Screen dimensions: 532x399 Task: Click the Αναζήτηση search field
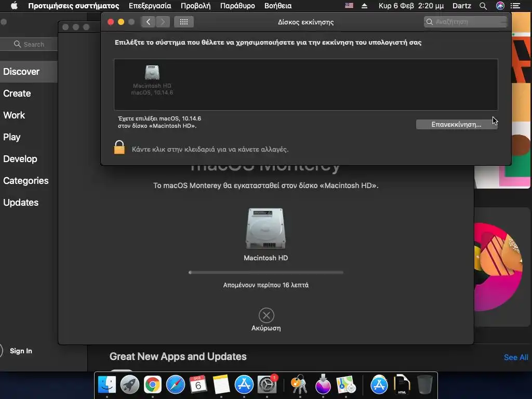[465, 22]
